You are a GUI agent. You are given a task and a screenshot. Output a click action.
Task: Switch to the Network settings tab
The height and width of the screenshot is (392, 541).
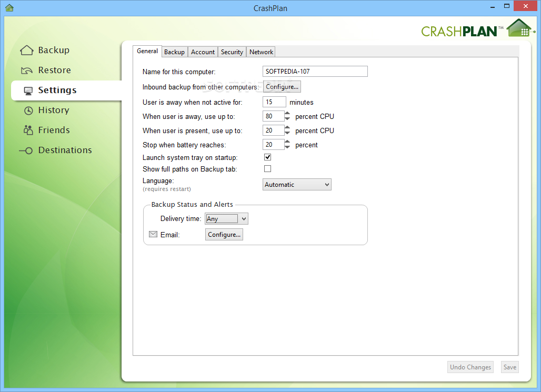click(x=261, y=52)
